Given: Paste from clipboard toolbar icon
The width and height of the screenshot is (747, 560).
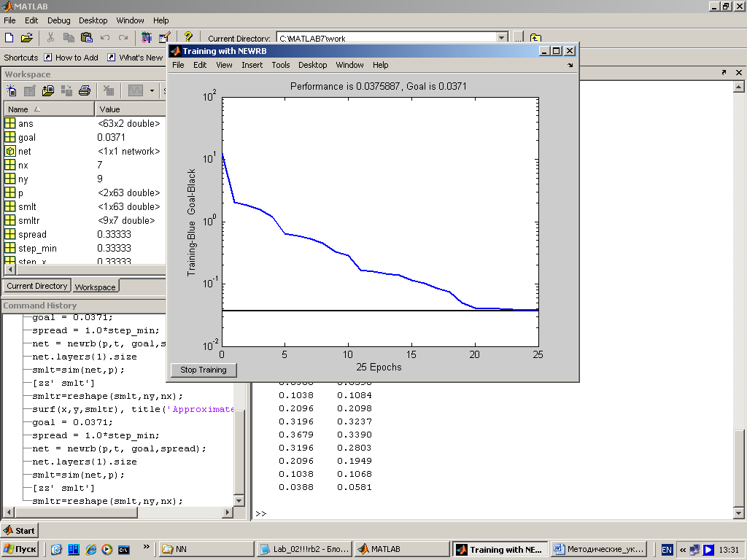Looking at the screenshot, I should (x=87, y=38).
